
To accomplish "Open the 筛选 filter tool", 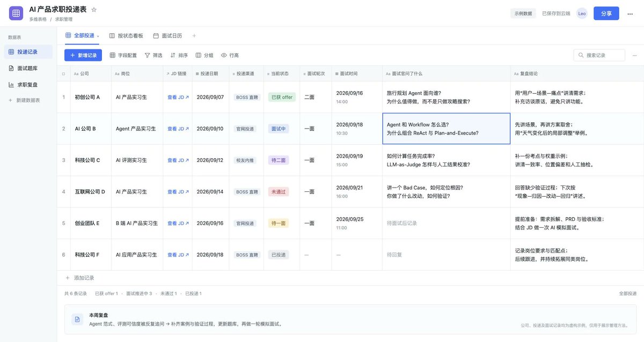I will pyautogui.click(x=153, y=55).
